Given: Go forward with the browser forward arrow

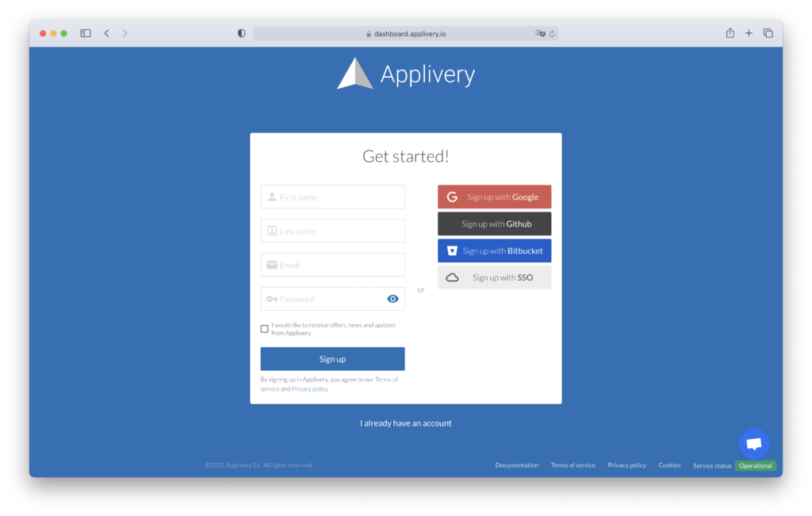Looking at the screenshot, I should (124, 33).
